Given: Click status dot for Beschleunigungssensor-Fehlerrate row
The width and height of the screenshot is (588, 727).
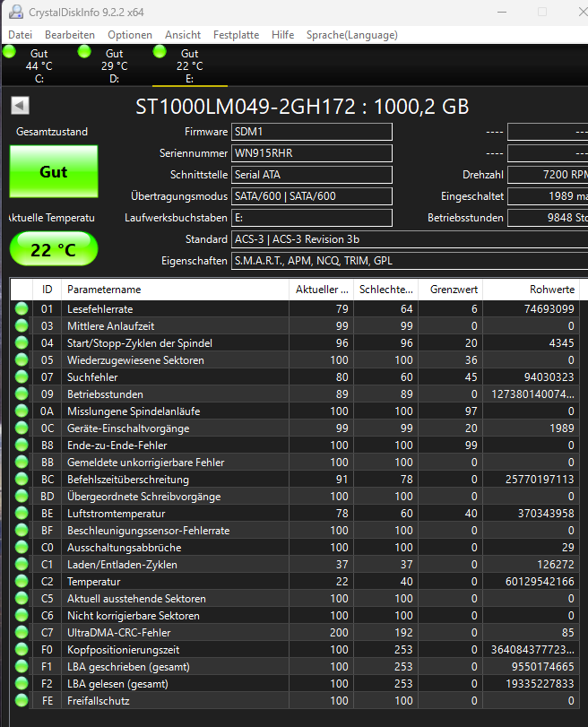Looking at the screenshot, I should pyautogui.click(x=22, y=531).
